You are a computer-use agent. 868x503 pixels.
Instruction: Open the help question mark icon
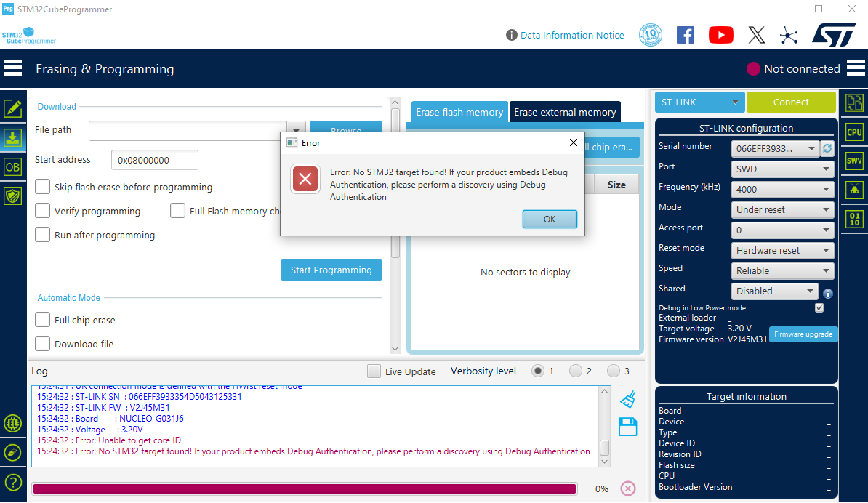[x=13, y=482]
